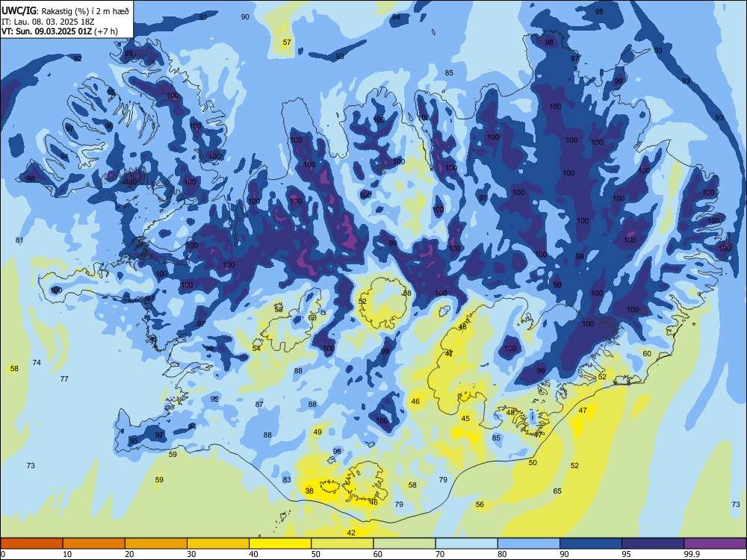747x560 pixels.
Task: Click the '83' humidity value on the map
Action: 287,479
